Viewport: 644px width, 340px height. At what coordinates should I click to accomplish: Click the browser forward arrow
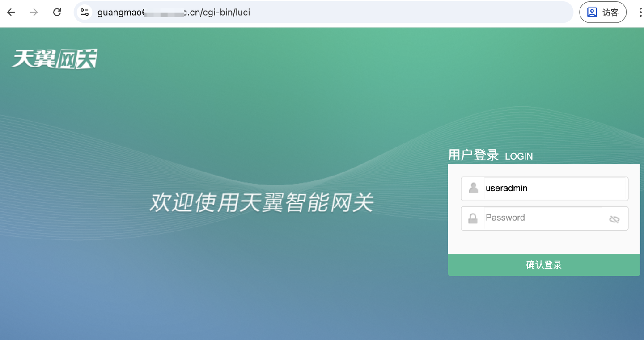[34, 12]
